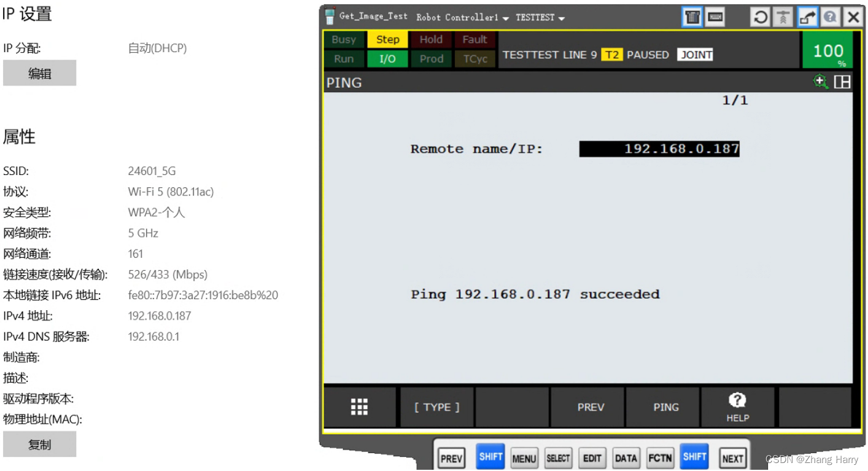Click the EDIT key
Screen dimensions: 868x471
coord(592,458)
